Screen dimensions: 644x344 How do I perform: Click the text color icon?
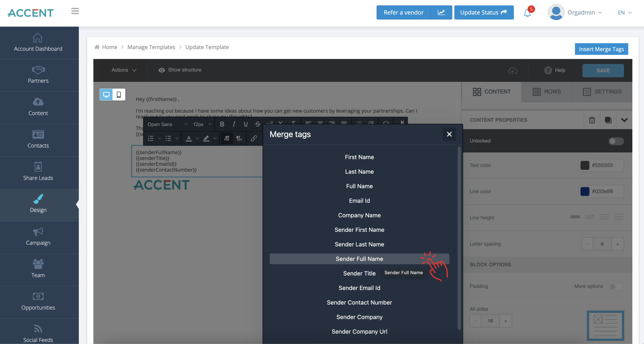189,138
